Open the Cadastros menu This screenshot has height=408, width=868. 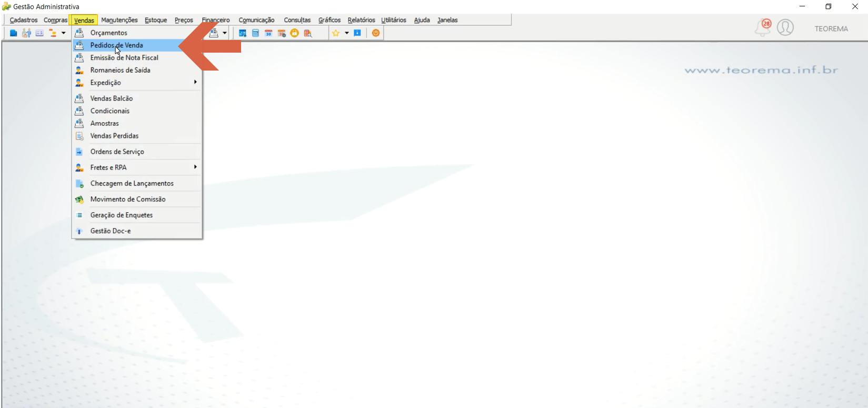(x=24, y=20)
